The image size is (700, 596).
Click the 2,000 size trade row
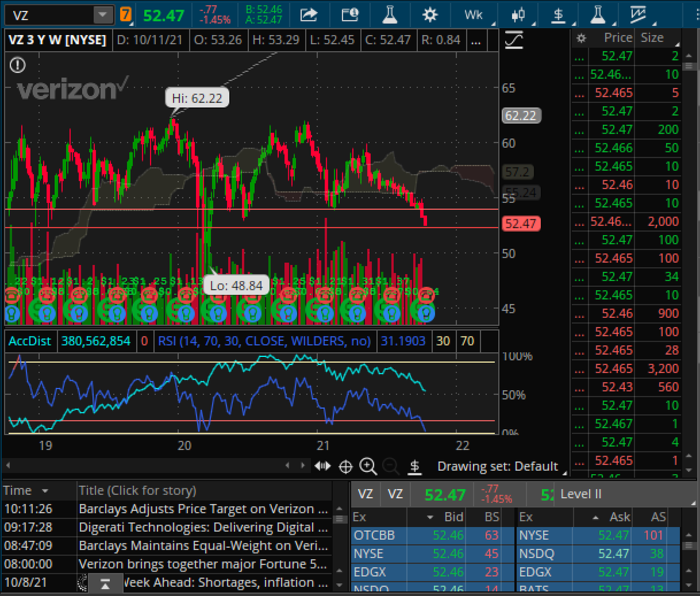tap(626, 222)
